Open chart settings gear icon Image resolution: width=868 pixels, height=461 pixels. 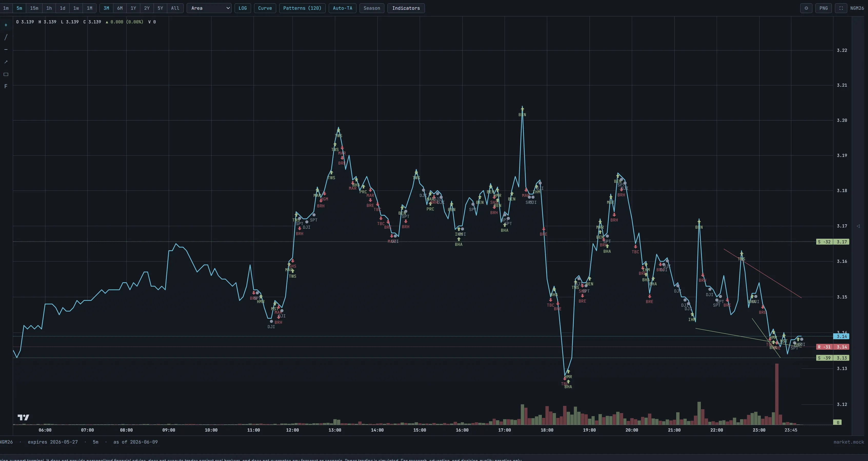pos(806,8)
